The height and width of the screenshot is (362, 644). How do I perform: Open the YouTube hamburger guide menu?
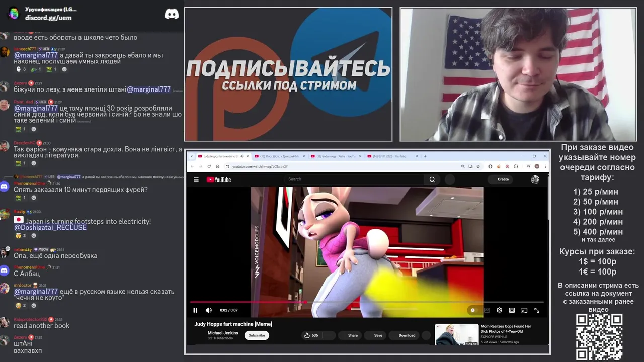[196, 179]
